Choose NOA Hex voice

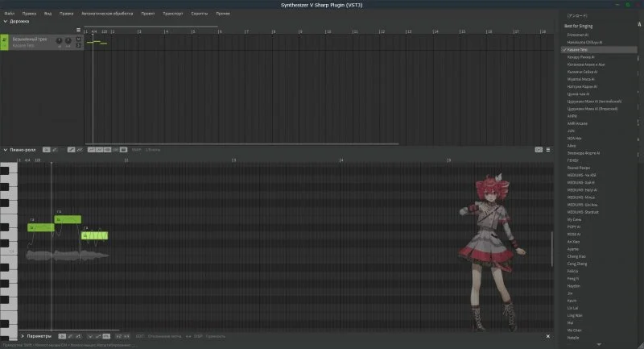tap(574, 138)
